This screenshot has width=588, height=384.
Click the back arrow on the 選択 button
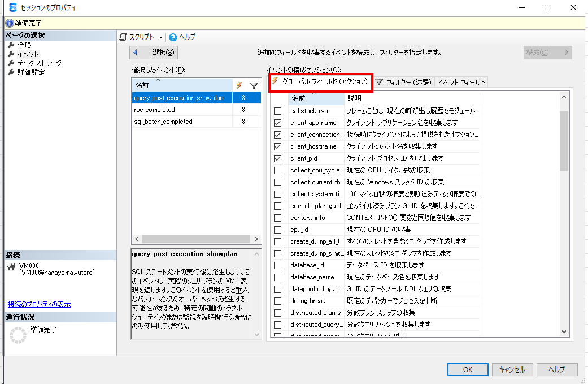tap(136, 52)
